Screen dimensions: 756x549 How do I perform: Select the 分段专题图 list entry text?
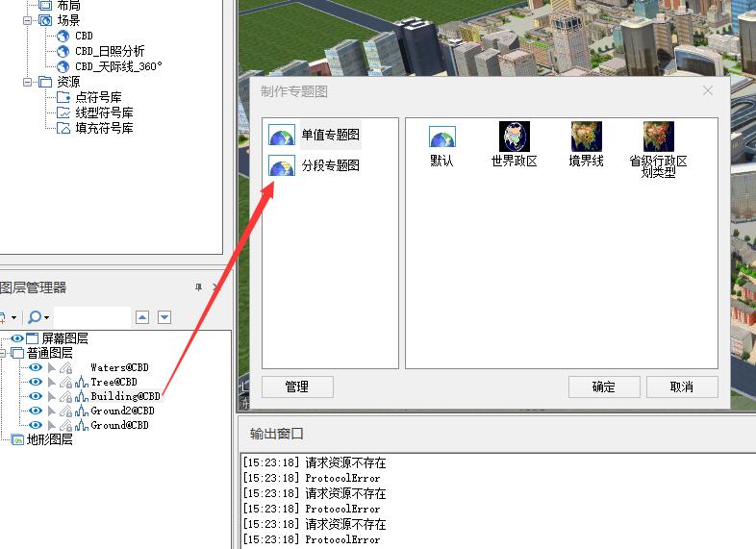coord(330,165)
